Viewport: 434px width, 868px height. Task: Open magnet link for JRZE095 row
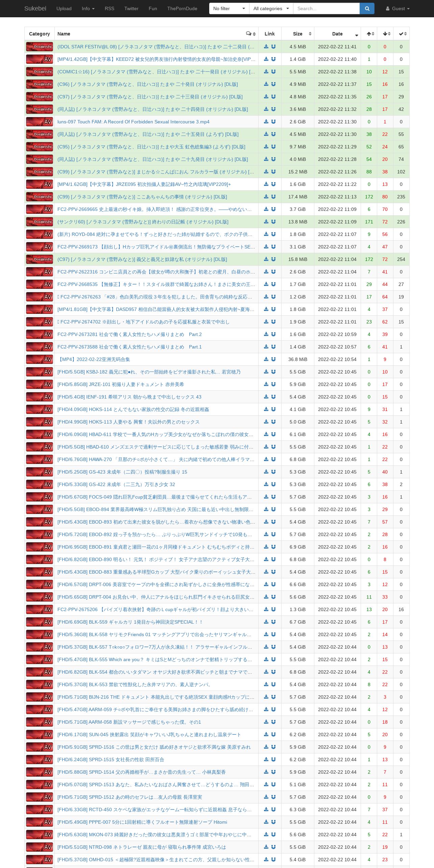(x=273, y=184)
